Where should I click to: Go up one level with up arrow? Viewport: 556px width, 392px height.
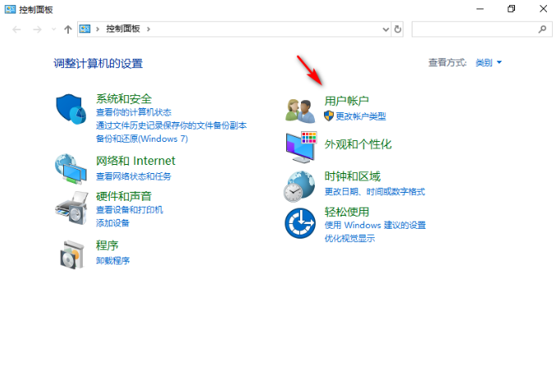tap(68, 29)
